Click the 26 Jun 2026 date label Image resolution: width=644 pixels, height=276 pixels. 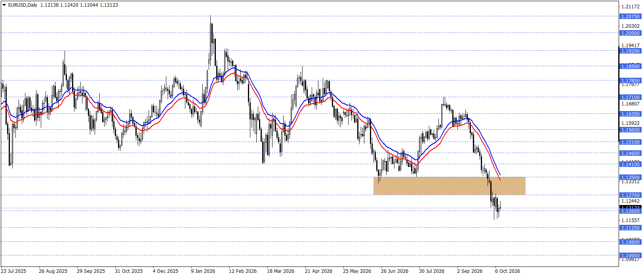point(395,271)
